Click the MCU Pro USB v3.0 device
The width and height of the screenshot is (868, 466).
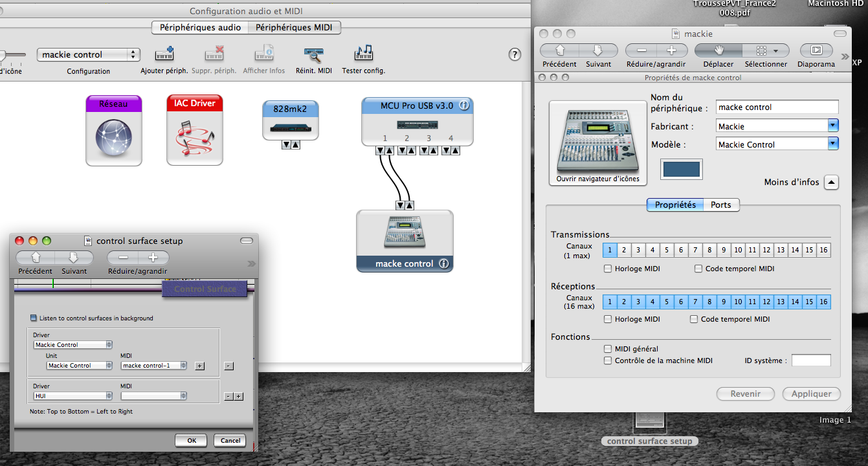[x=417, y=121]
